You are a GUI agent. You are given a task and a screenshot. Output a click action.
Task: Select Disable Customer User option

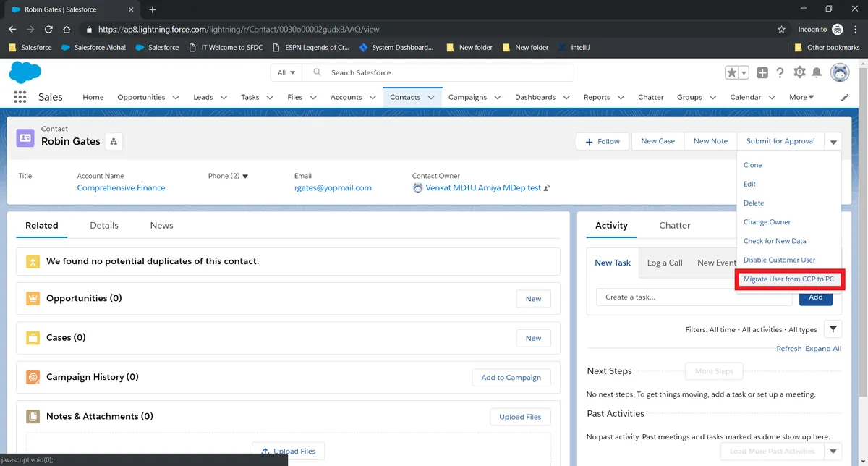[x=779, y=260]
